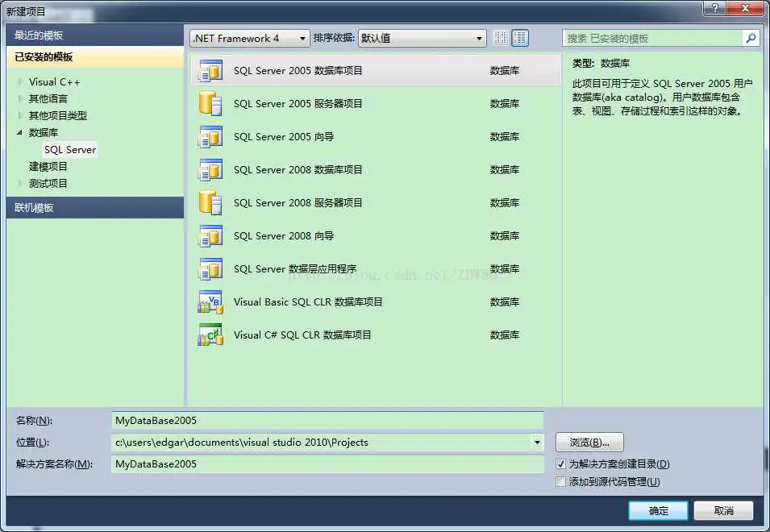The height and width of the screenshot is (532, 770).
Task: Choose Visual Basic SQL CLR project icon
Action: (x=210, y=301)
